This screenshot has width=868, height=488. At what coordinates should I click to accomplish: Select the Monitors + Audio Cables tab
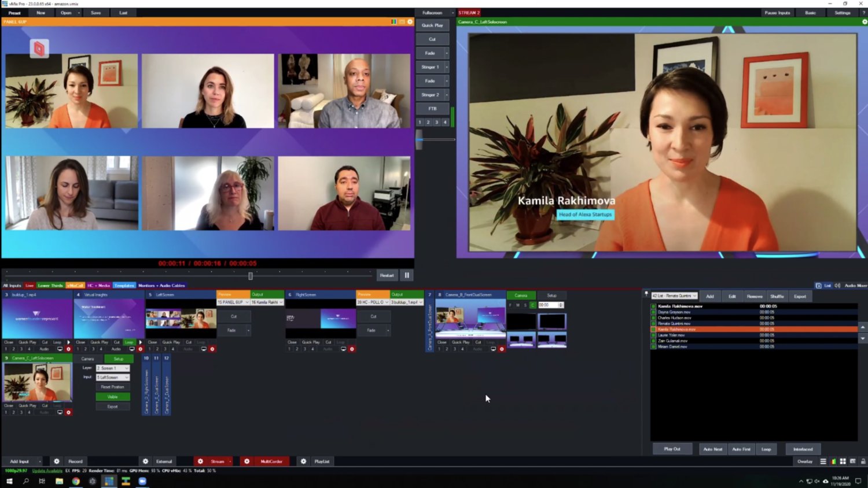tap(161, 286)
